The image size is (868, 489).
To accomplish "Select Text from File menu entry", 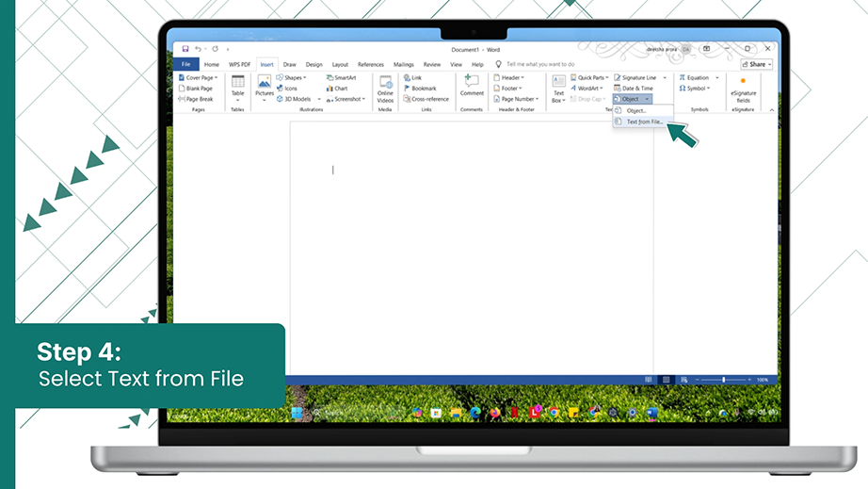I will pyautogui.click(x=643, y=122).
